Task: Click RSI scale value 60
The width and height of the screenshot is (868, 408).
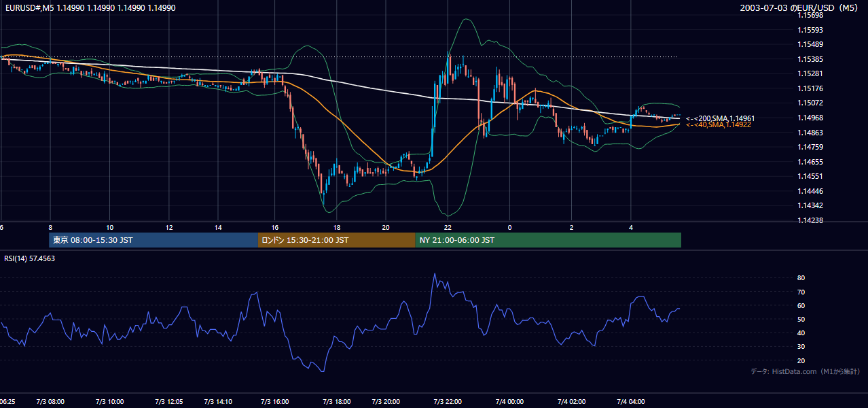Action: click(801, 305)
